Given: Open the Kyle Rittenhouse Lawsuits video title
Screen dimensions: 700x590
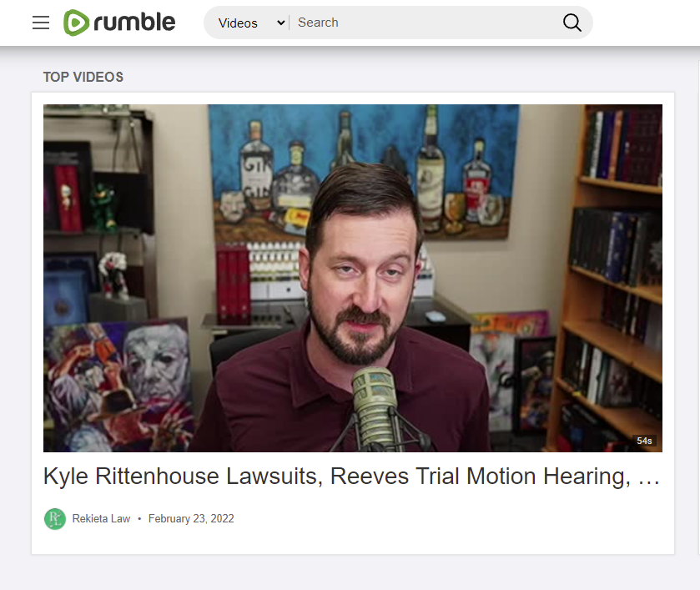Looking at the screenshot, I should click(351, 477).
